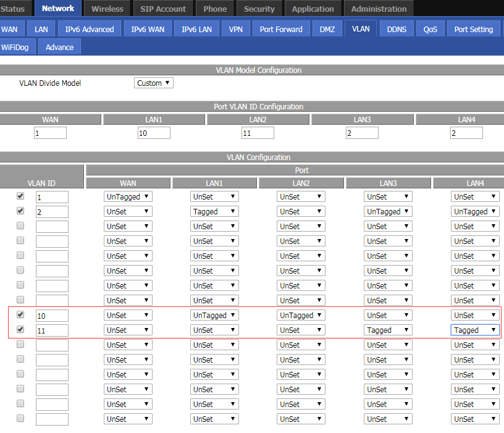Open the IPv6 LAN sub-tab
Screen dimensions: 504x433
[x=196, y=29]
